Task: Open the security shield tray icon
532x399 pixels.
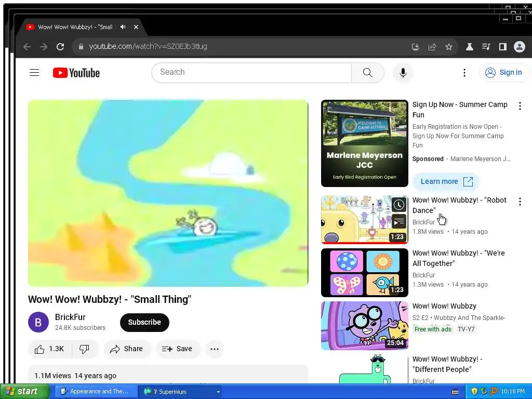Action: click(474, 392)
